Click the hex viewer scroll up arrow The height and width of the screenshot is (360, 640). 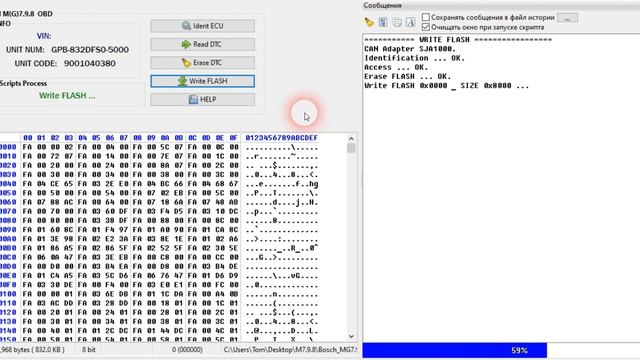[x=351, y=139]
